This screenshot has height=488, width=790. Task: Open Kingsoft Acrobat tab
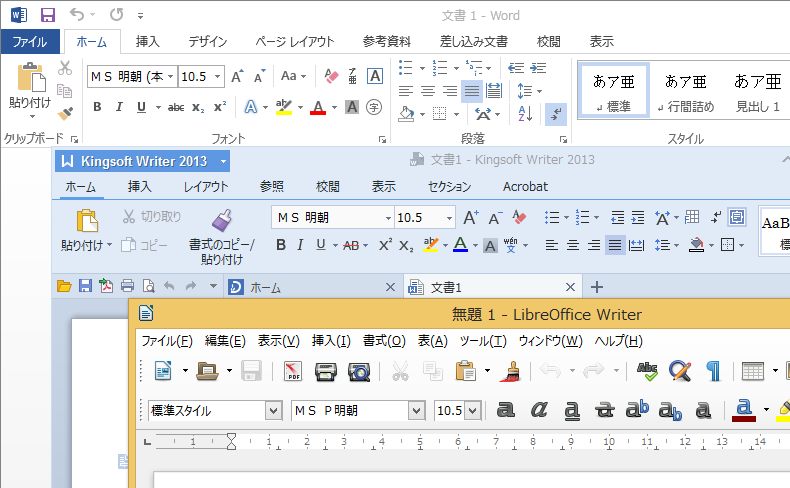pos(525,187)
